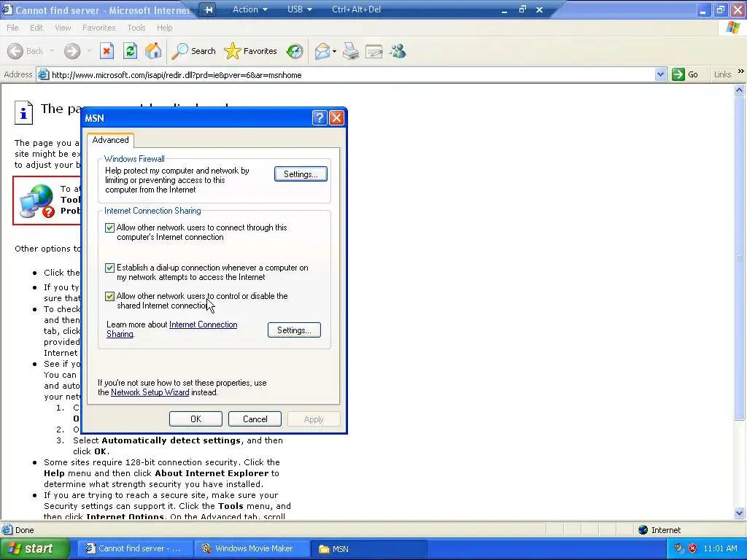
Task: Click the Links toolbar label
Action: pyautogui.click(x=722, y=74)
